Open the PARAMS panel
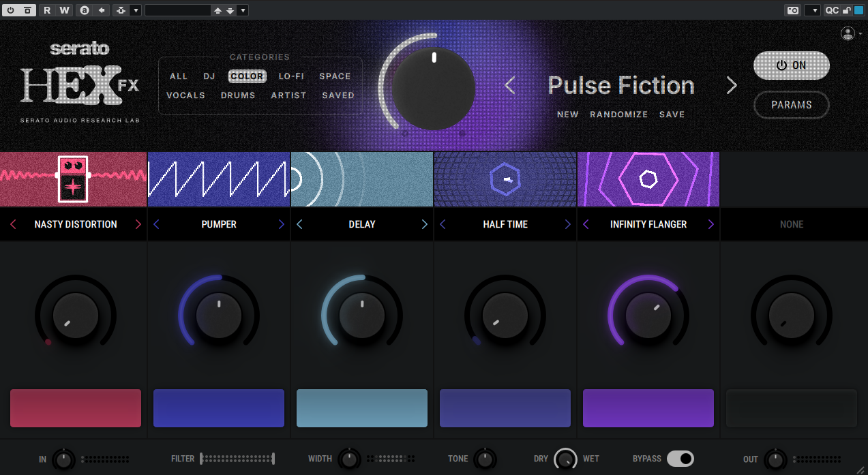Viewport: 868px width, 475px height. (x=792, y=105)
